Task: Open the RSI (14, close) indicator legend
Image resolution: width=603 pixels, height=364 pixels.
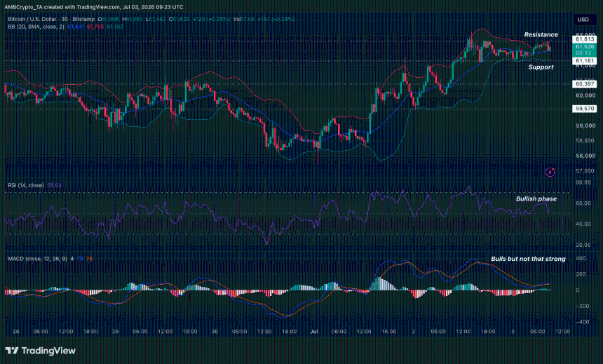Action: click(x=26, y=185)
